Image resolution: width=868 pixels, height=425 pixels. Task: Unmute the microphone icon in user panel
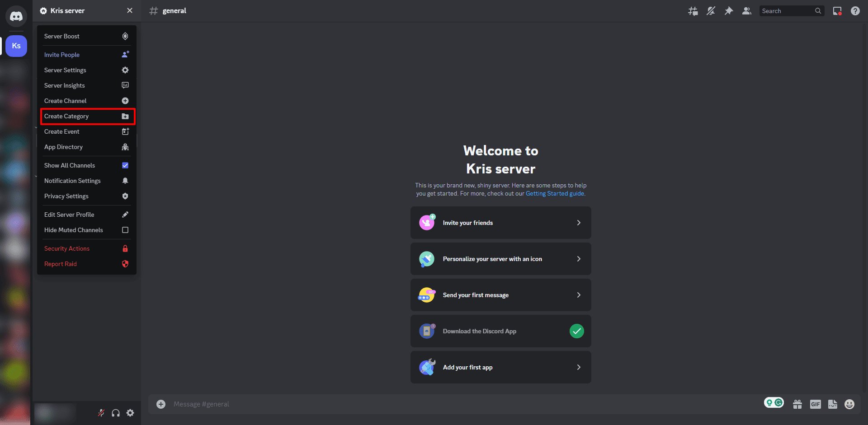coord(101,413)
